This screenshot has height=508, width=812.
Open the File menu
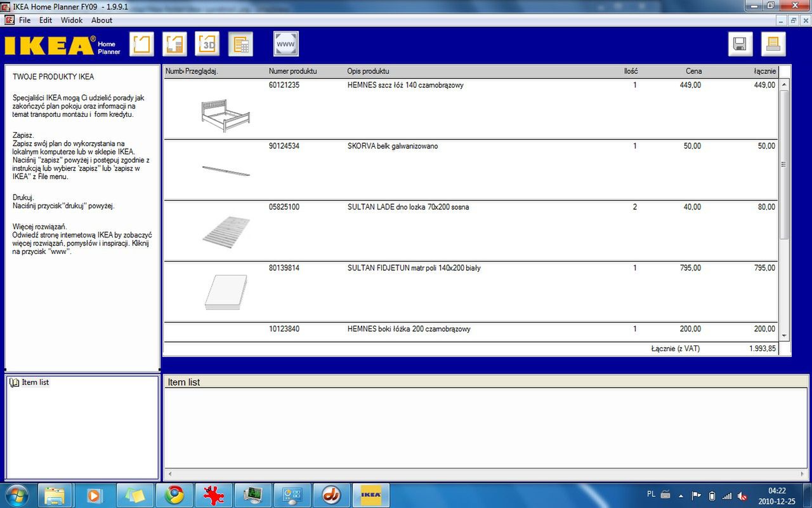[x=25, y=20]
